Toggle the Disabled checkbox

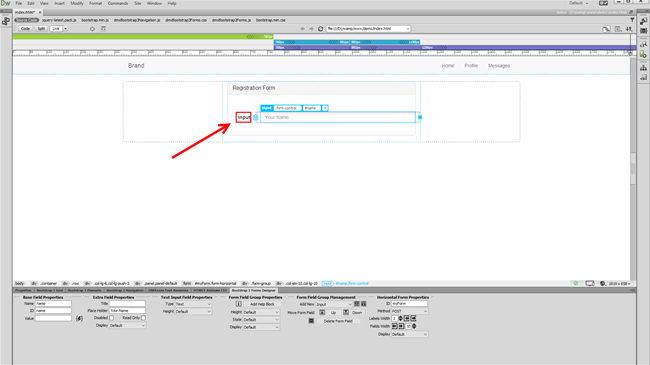click(x=112, y=318)
